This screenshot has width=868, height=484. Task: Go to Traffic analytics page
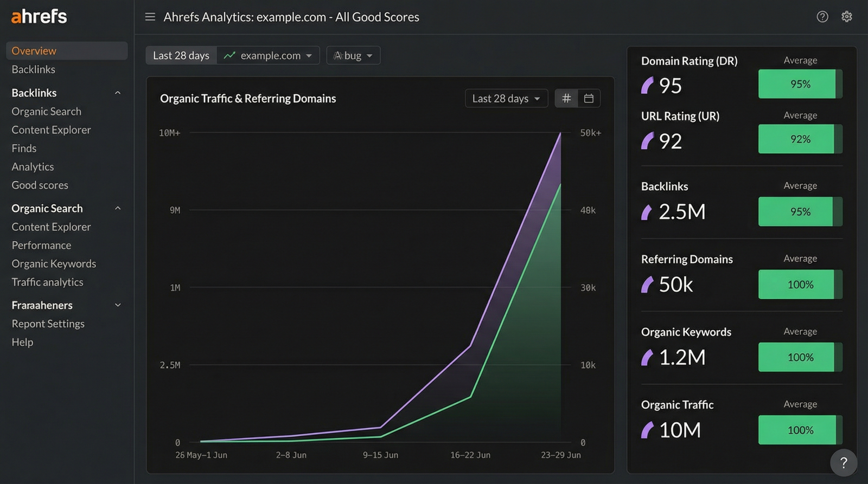[x=47, y=282]
